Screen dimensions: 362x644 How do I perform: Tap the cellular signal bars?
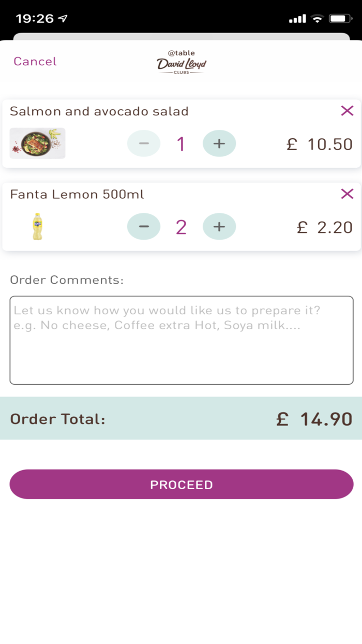click(x=297, y=19)
